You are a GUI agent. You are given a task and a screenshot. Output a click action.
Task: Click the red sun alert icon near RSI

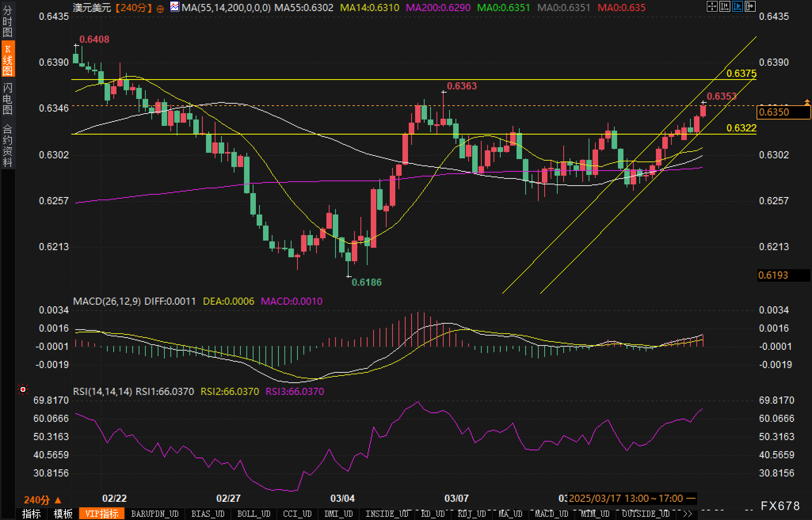(23, 390)
